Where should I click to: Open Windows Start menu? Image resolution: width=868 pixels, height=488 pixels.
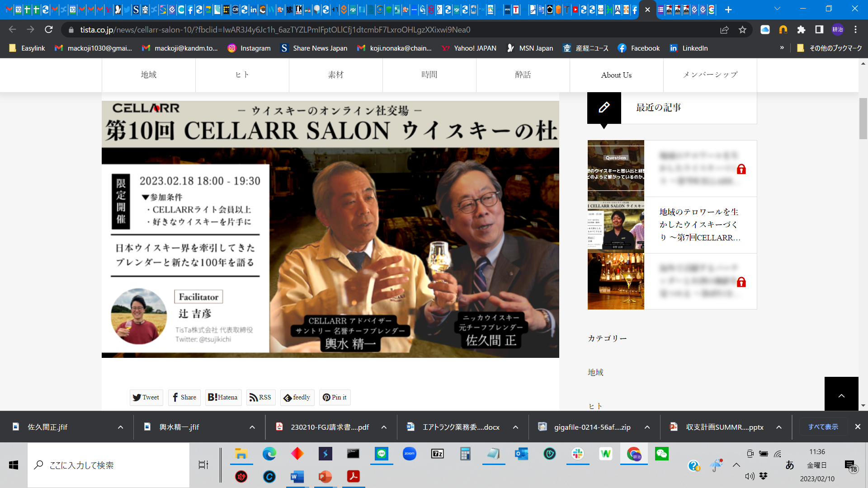(14, 465)
